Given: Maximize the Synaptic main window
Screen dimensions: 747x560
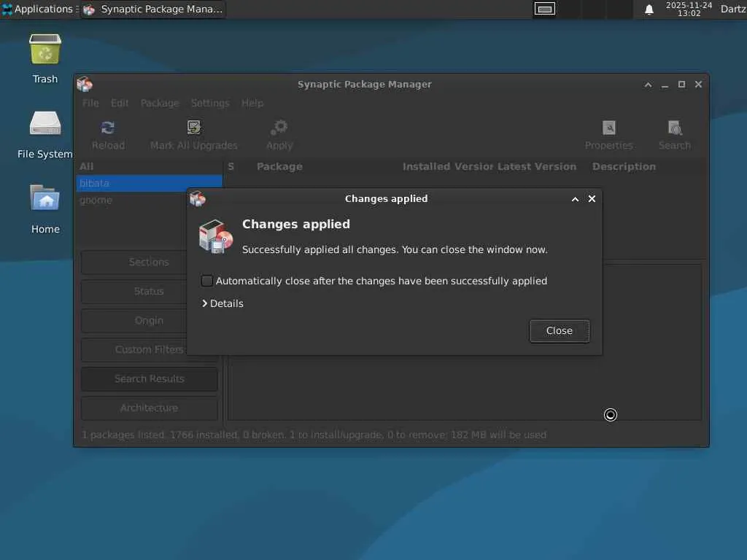Looking at the screenshot, I should coord(682,85).
